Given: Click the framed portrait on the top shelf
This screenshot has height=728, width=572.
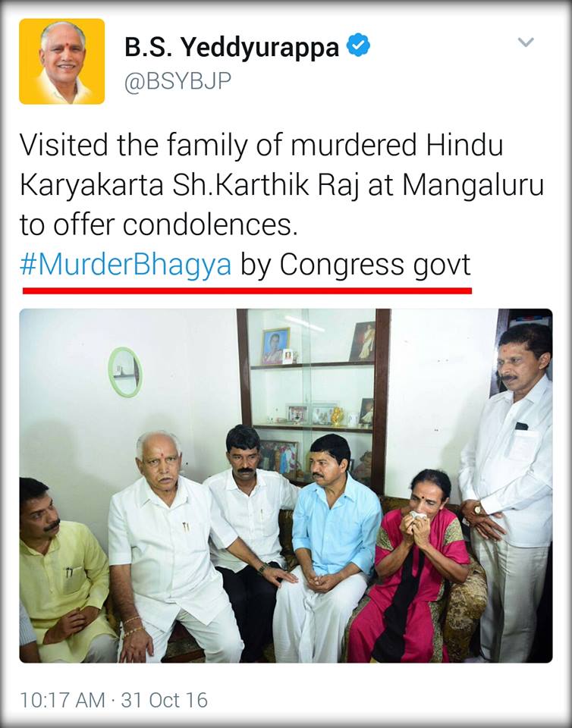Looking at the screenshot, I should click(x=275, y=346).
